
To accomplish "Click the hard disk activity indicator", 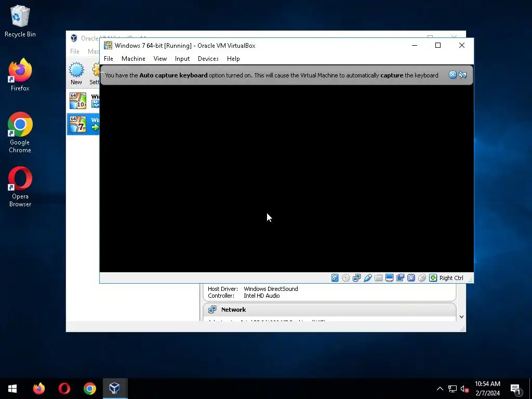I will click(x=335, y=278).
